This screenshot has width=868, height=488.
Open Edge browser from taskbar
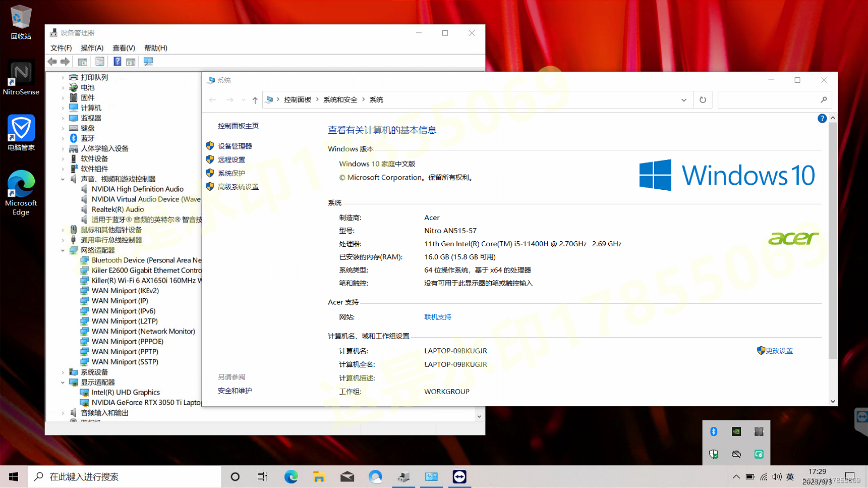[x=291, y=477]
